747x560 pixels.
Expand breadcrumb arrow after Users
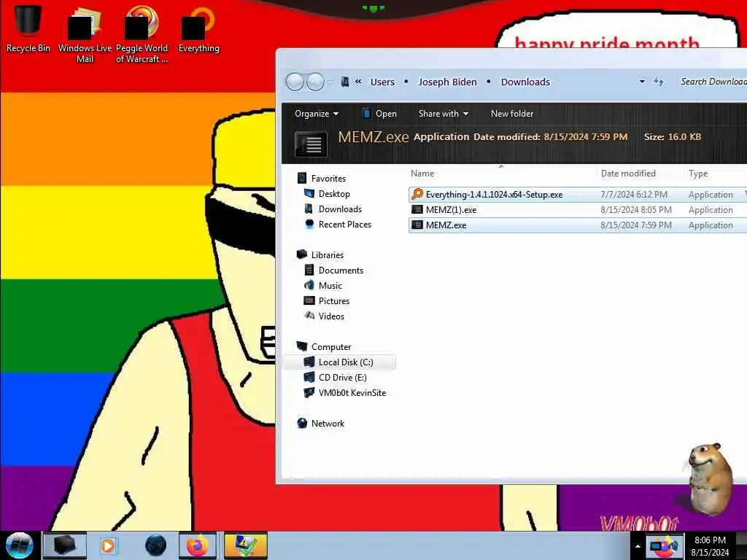(406, 82)
